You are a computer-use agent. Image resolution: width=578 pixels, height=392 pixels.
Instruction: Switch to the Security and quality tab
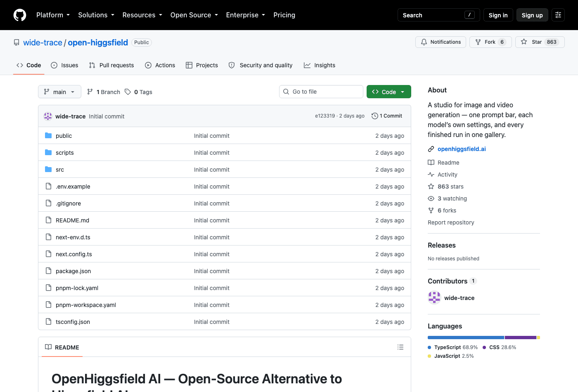[x=261, y=65]
